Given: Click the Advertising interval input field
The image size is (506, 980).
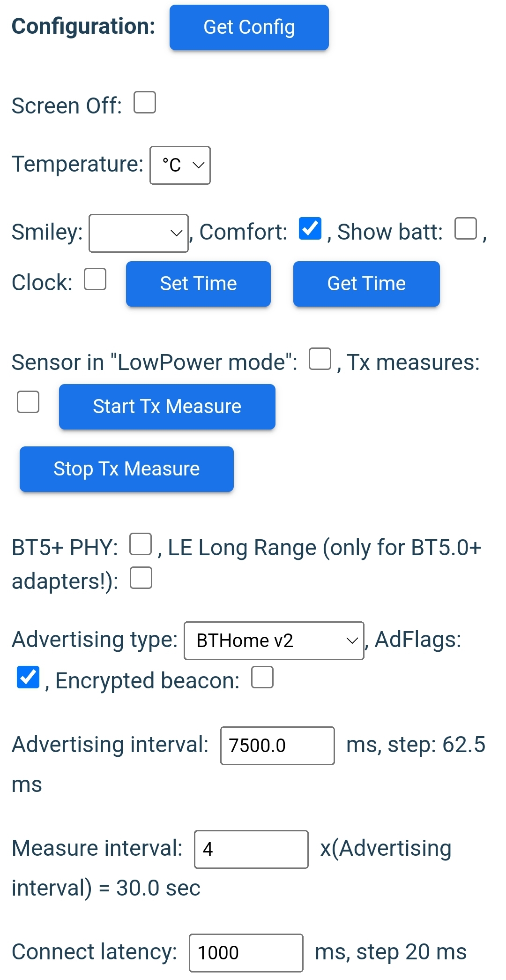Looking at the screenshot, I should [277, 746].
